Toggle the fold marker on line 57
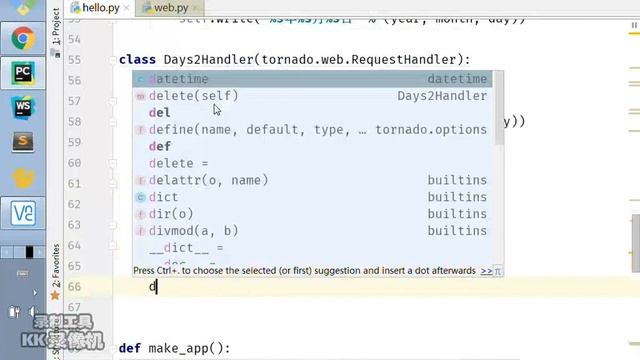The width and height of the screenshot is (640, 360). click(x=113, y=101)
